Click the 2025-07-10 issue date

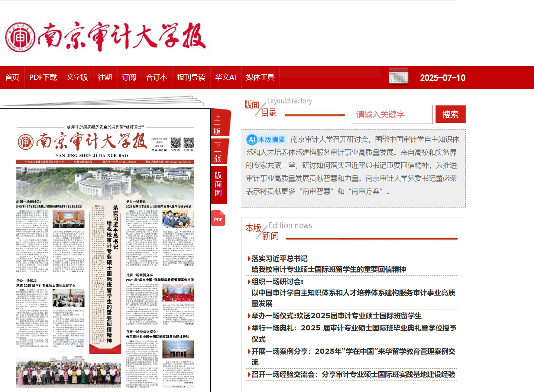(x=443, y=78)
